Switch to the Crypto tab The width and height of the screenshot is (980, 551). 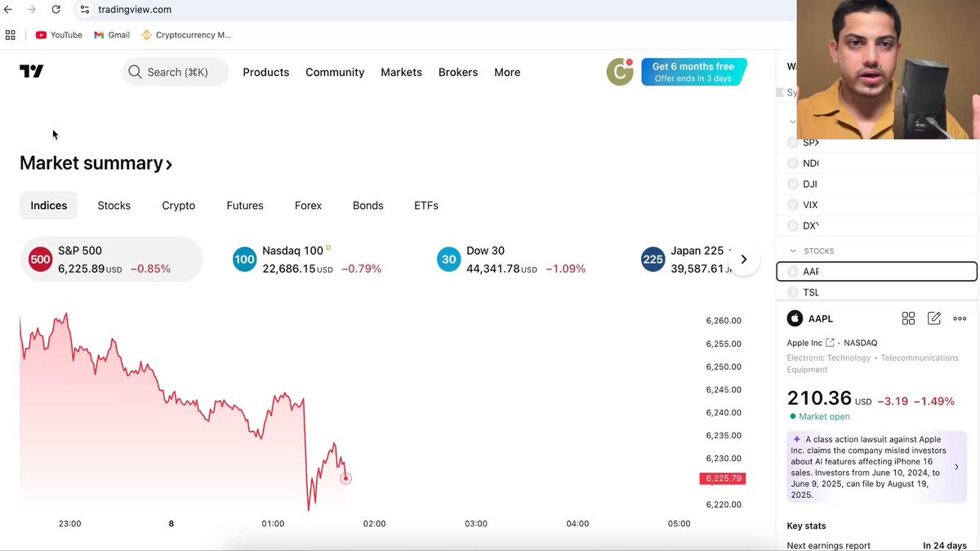(x=179, y=206)
